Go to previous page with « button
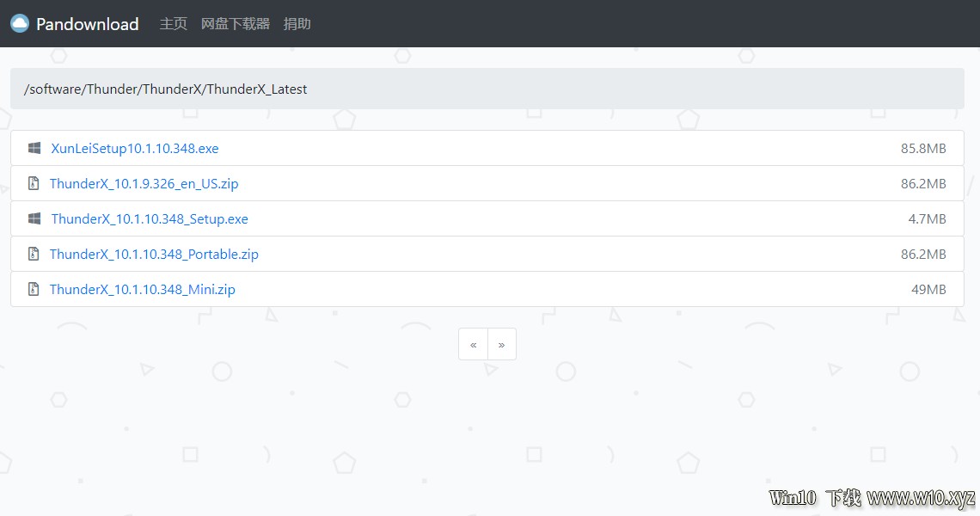 pos(473,344)
